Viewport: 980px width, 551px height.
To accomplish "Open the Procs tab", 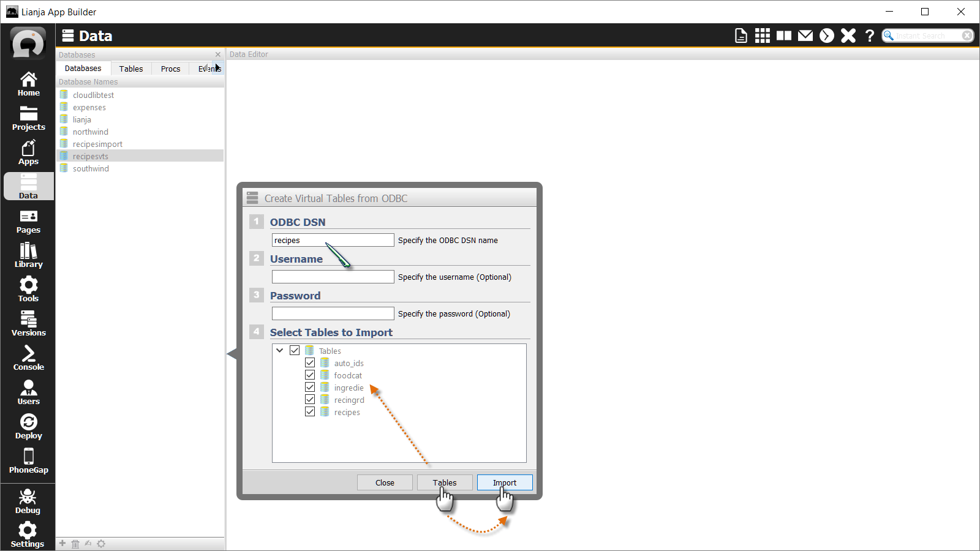I will pos(170,68).
